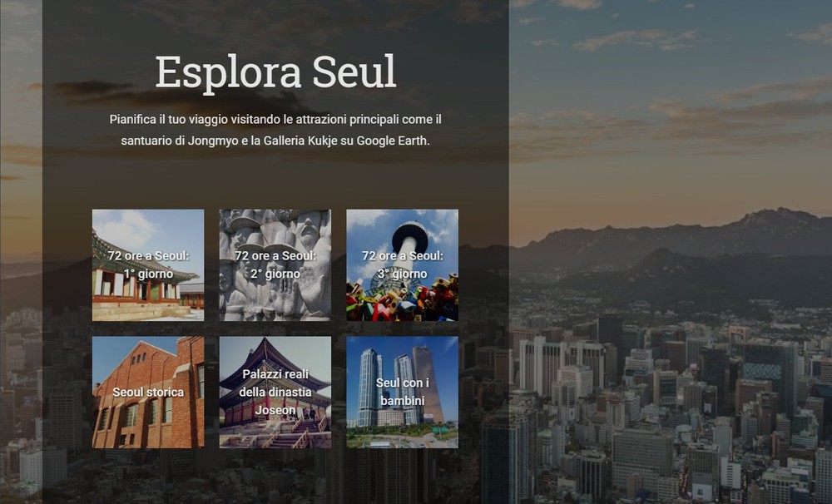832x504 pixels.
Task: Select the Seoul storica brick building tile
Action: click(x=148, y=392)
